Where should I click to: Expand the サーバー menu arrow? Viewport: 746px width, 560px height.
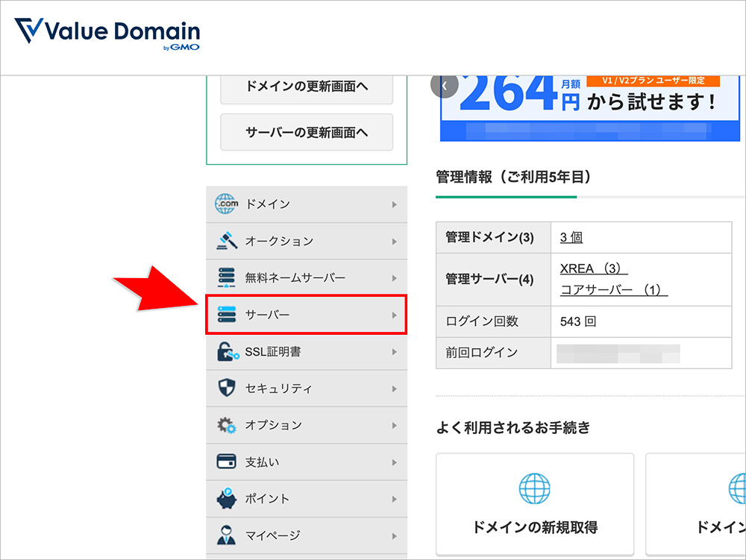pyautogui.click(x=395, y=315)
